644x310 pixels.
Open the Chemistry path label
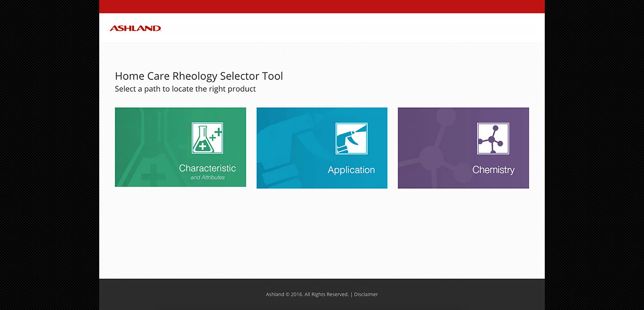pyautogui.click(x=493, y=170)
